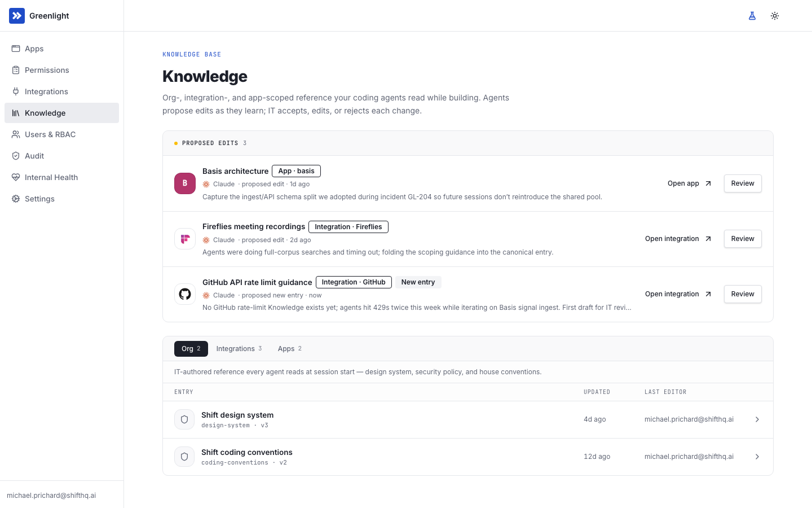This screenshot has width=812, height=508.
Task: Click the Apps window icon in sidebar
Action: [x=16, y=49]
